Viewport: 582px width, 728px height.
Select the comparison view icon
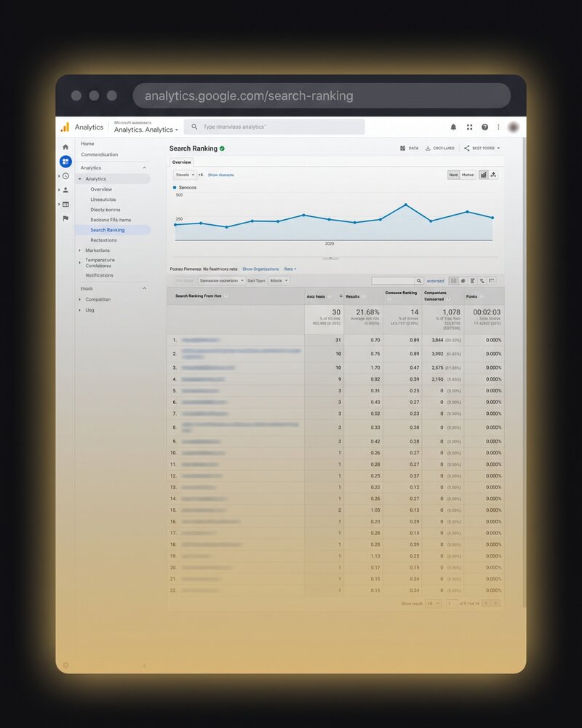click(482, 280)
